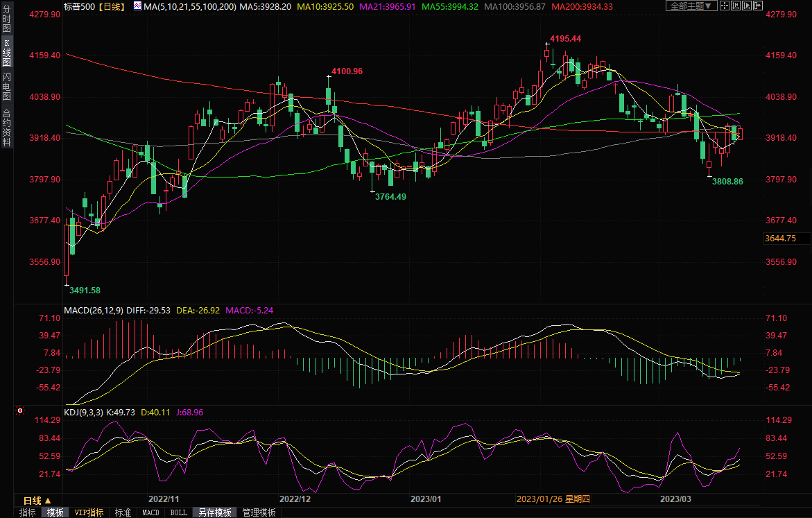812x518 pixels.
Task: Open the 全部主题 theme dropdown
Action: 691,6
